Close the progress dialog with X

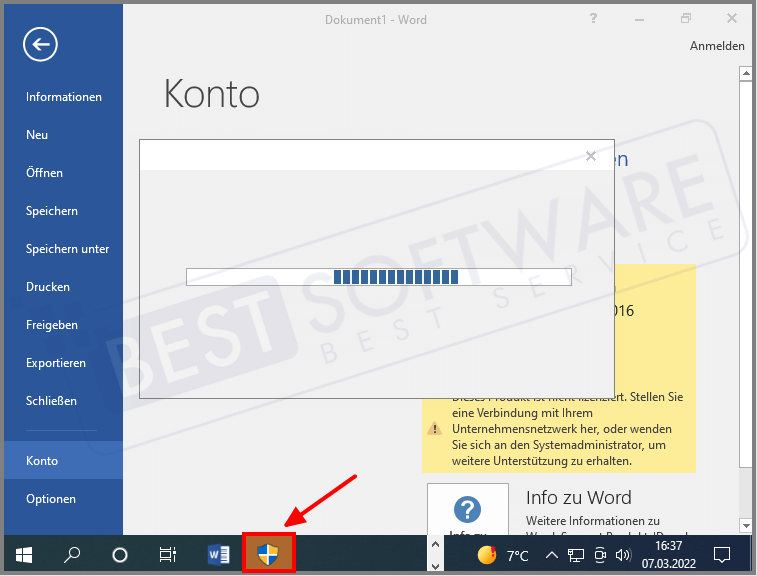(x=590, y=156)
